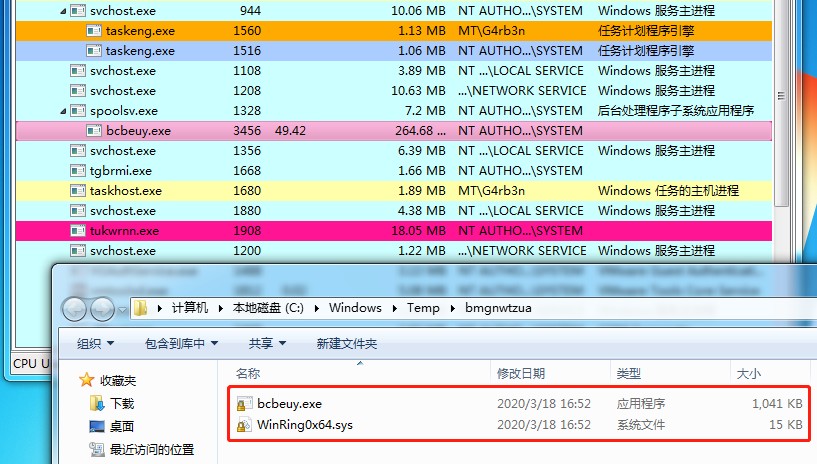Click the tukwrnn.exe process icon
This screenshot has width=817, height=464.
click(78, 230)
